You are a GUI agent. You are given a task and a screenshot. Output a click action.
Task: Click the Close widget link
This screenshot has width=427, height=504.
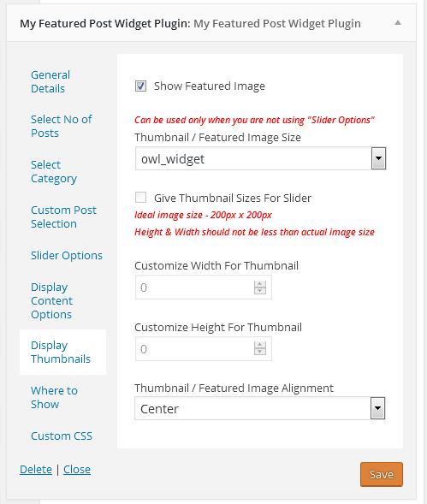[x=77, y=469]
